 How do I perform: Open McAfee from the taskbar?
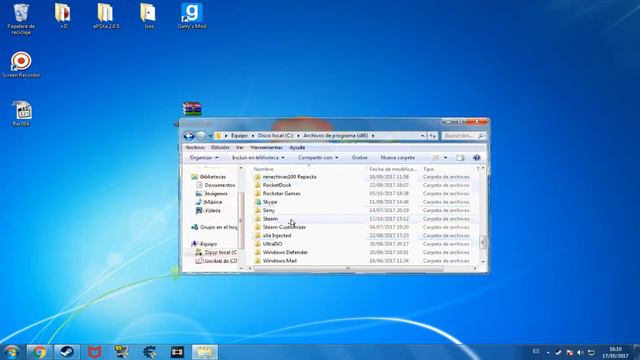pyautogui.click(x=94, y=352)
